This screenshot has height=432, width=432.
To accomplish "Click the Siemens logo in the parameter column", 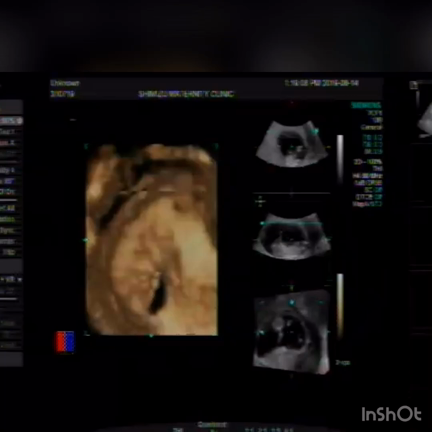I will [366, 106].
